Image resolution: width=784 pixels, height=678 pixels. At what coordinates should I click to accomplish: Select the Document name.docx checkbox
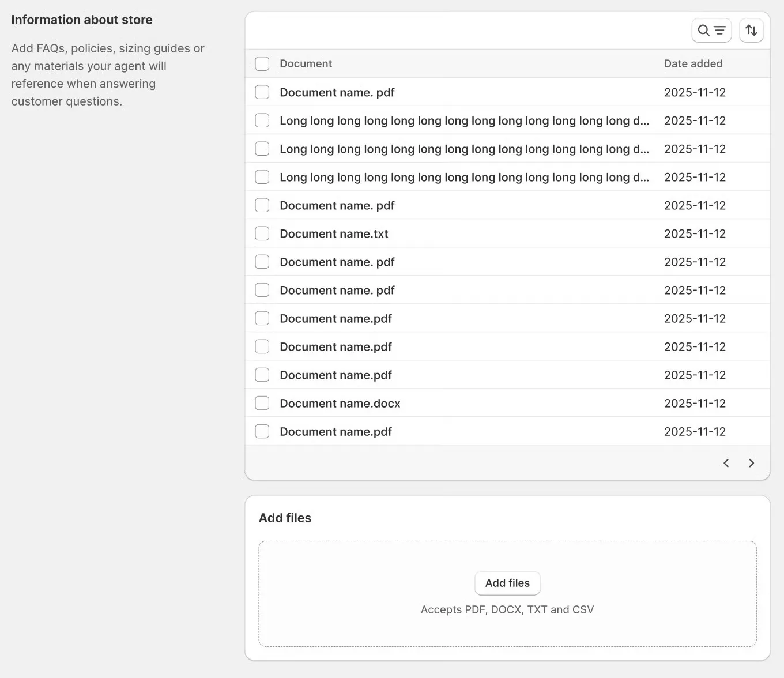coord(262,403)
